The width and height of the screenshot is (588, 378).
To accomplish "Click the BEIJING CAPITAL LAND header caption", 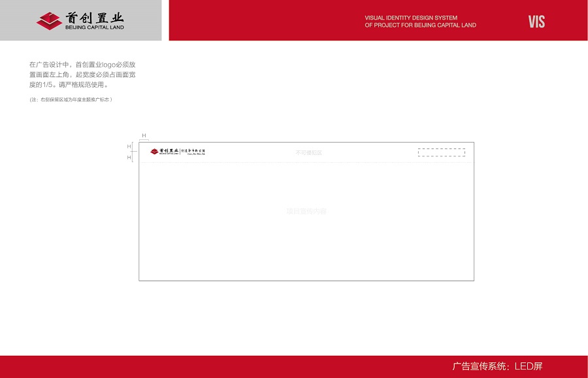I will (95, 27).
